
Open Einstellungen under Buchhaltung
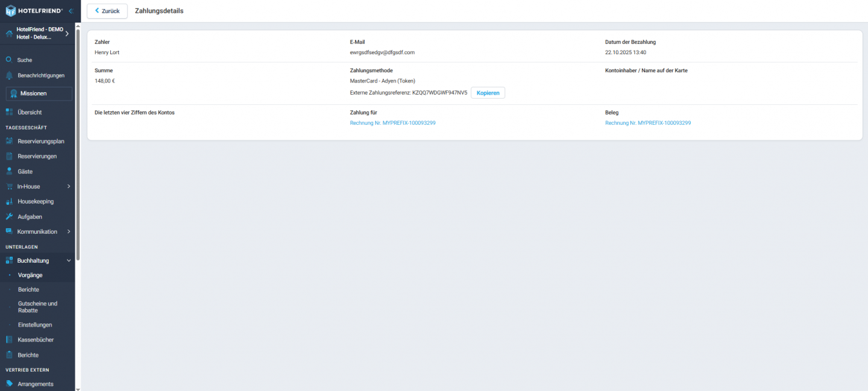[x=35, y=325]
